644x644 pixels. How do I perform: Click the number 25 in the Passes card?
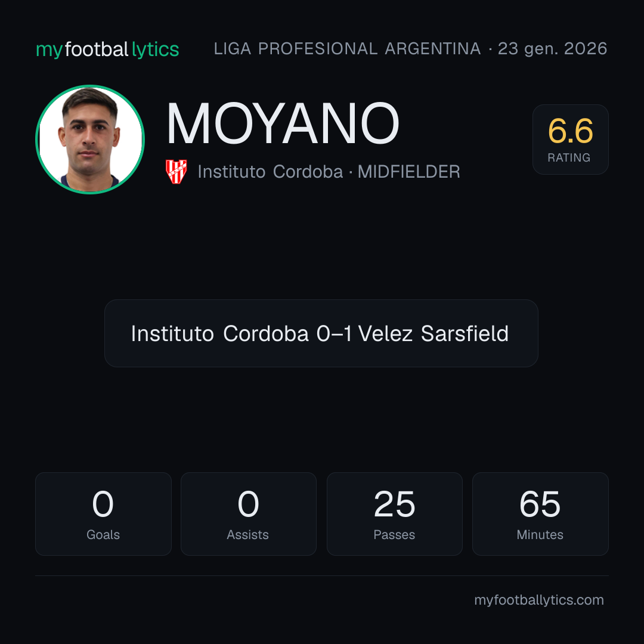click(x=394, y=504)
